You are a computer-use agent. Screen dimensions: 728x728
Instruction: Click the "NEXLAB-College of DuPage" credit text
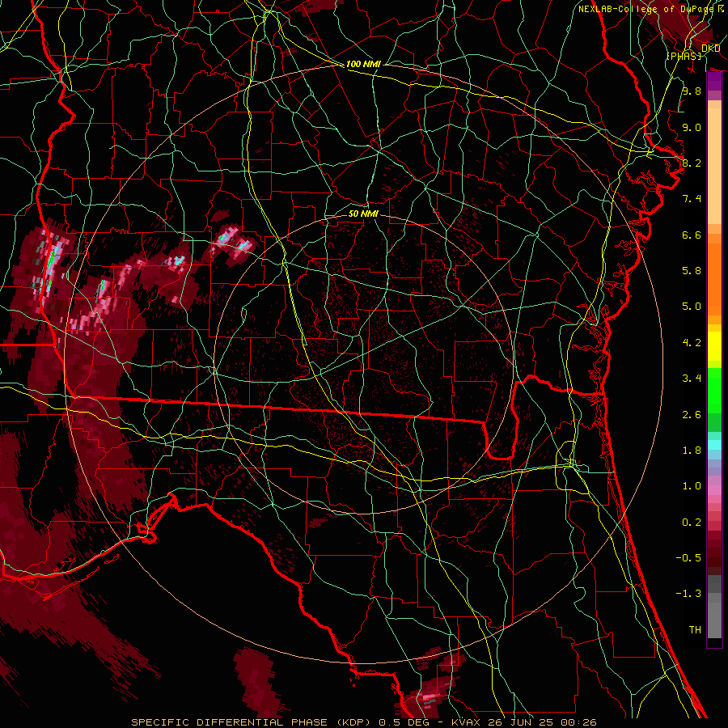(x=646, y=9)
